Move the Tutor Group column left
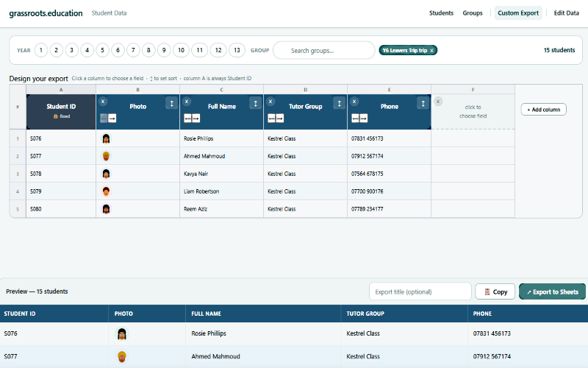Viewport: 588px width, 368px height. pos(271,118)
